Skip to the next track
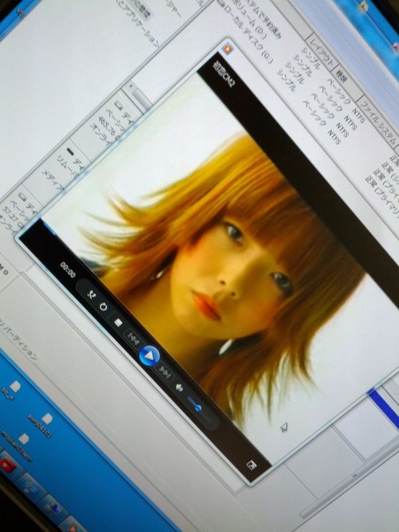399x532 pixels. [x=166, y=372]
